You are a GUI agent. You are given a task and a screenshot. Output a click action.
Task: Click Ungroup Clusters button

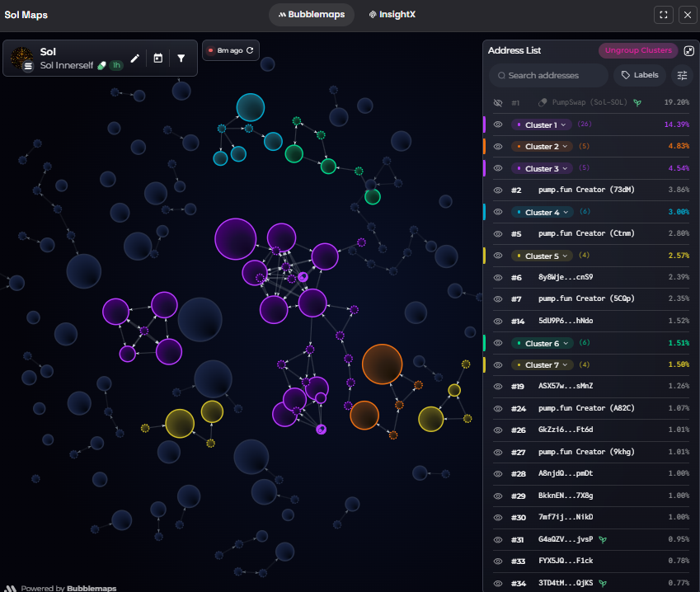(x=638, y=50)
